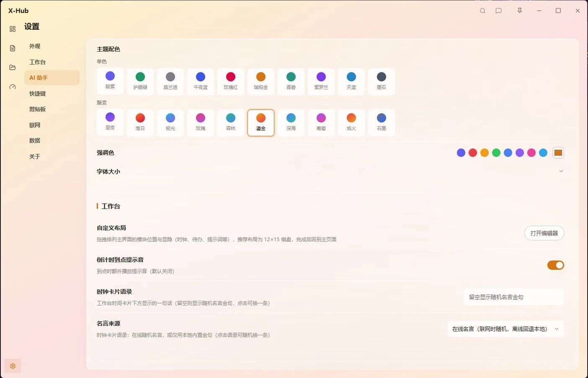The width and height of the screenshot is (588, 378).
Task: Select the 靛紫 solid theme
Action: pos(110,81)
